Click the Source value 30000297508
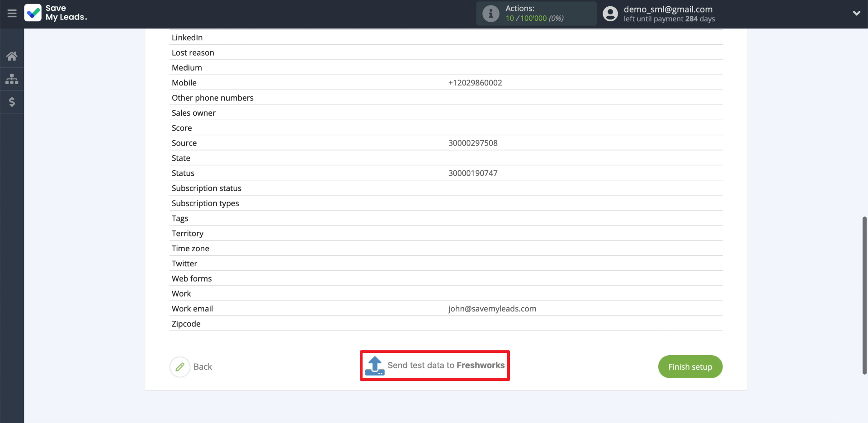Viewport: 868px width, 423px height. (x=472, y=143)
